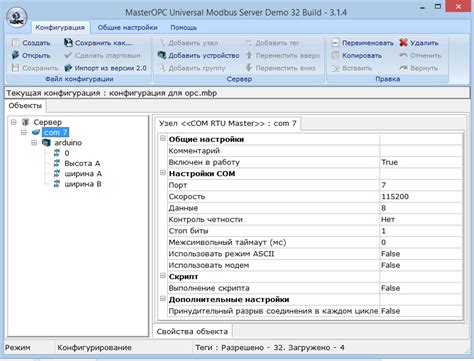
Task: Open the Общие настройки ribbon tab
Action: coord(127,28)
